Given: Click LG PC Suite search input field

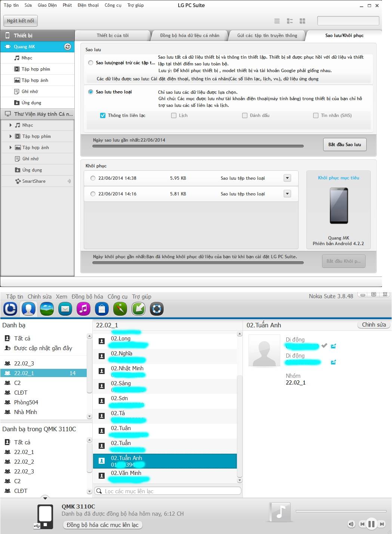Looking at the screenshot, I should click(x=348, y=21).
